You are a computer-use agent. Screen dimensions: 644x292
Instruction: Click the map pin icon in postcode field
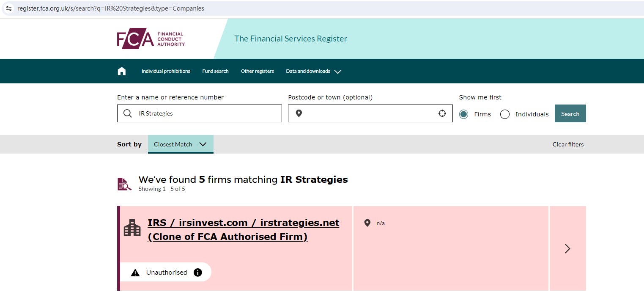click(x=299, y=113)
